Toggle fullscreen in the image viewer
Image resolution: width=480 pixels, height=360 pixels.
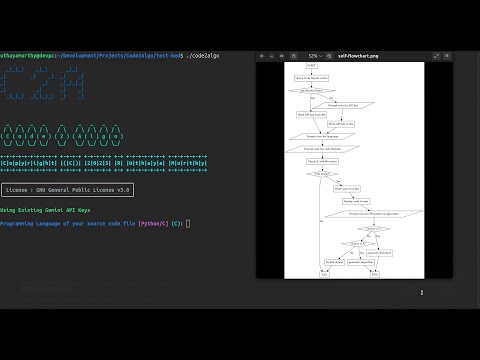click(x=436, y=56)
